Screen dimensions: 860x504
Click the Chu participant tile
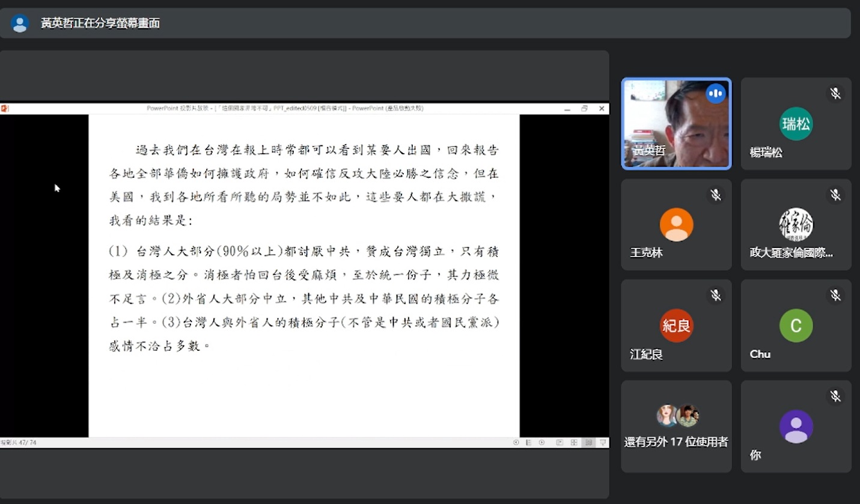[796, 326]
